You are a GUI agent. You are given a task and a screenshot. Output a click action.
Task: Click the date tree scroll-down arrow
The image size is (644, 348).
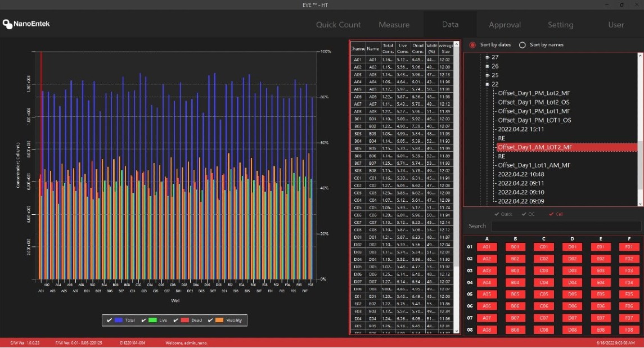(x=640, y=204)
